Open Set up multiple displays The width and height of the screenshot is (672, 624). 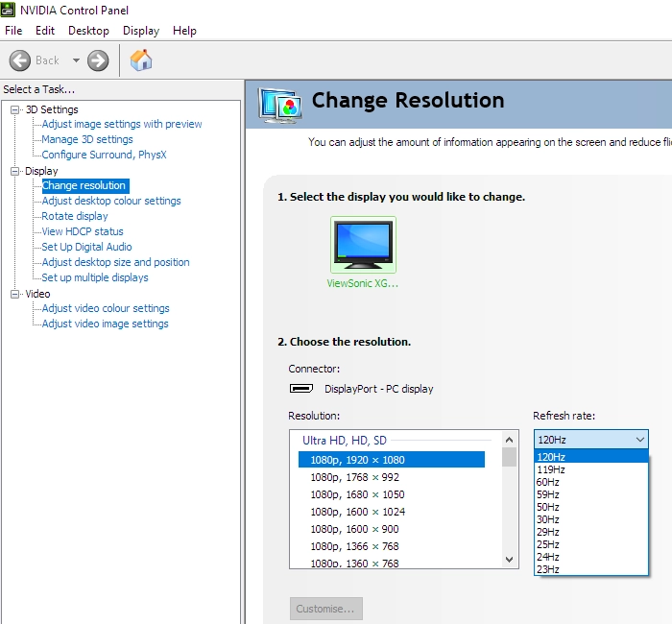[95, 277]
